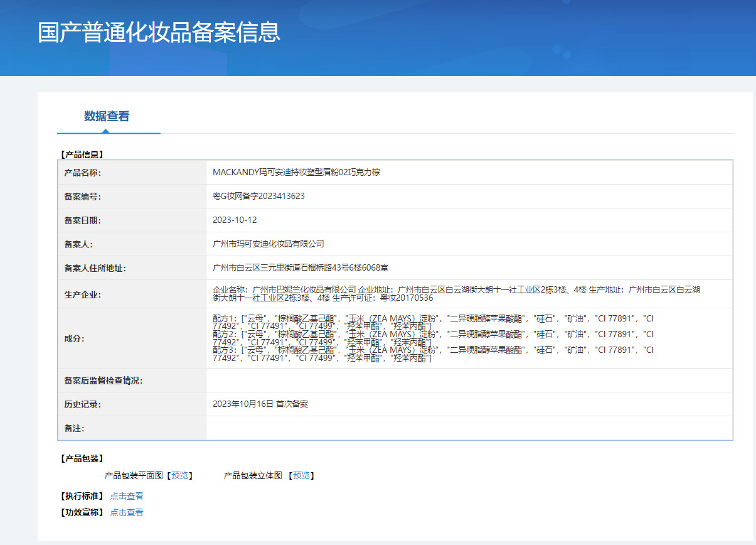Click the 备案后监督检查情况 row label

(x=104, y=380)
